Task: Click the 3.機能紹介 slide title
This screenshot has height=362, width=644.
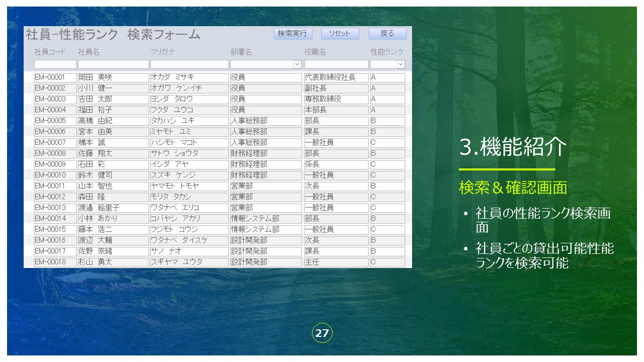Action: (x=513, y=147)
